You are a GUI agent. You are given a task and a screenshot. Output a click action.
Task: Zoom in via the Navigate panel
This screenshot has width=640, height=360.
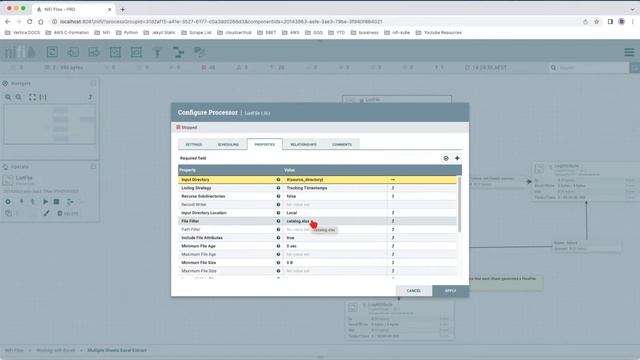pos(8,97)
